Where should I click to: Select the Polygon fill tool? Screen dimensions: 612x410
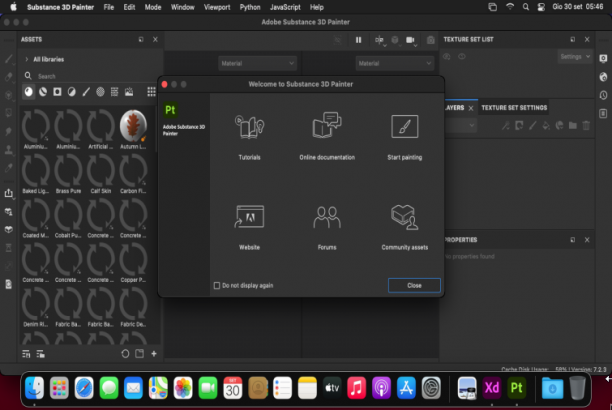pos(9,113)
